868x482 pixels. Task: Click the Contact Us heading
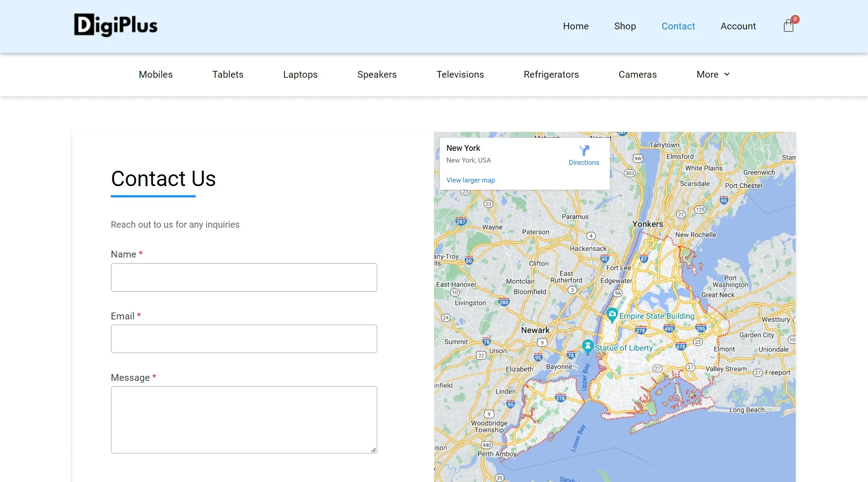(x=163, y=179)
